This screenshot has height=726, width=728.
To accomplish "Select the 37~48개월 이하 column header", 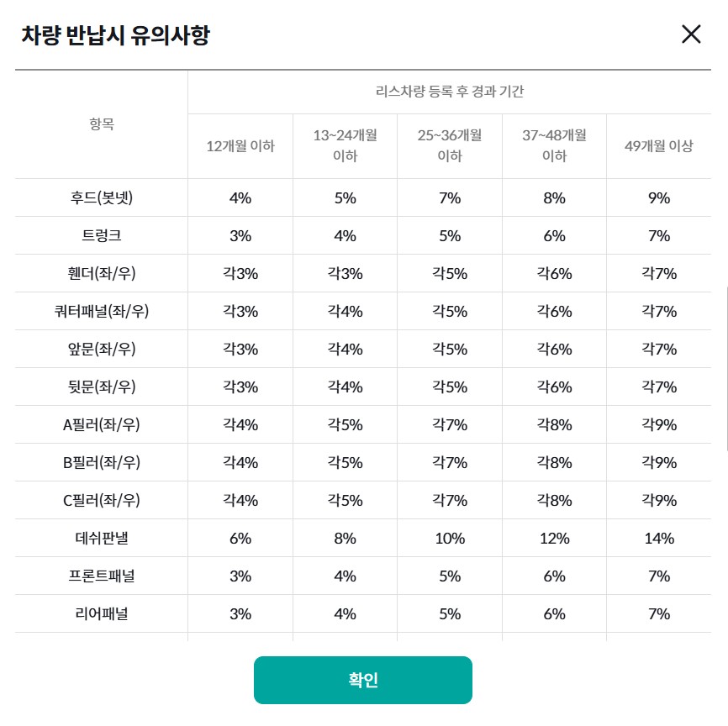I will 554,145.
